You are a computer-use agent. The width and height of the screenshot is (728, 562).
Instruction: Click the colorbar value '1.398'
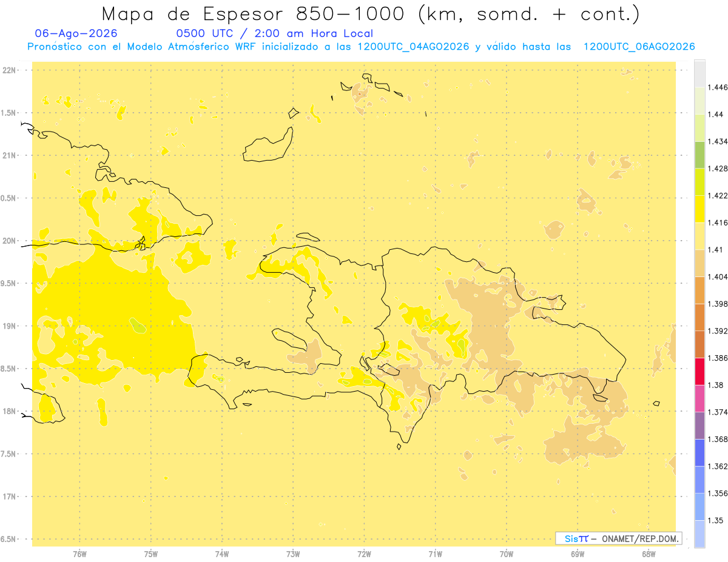[717, 304]
